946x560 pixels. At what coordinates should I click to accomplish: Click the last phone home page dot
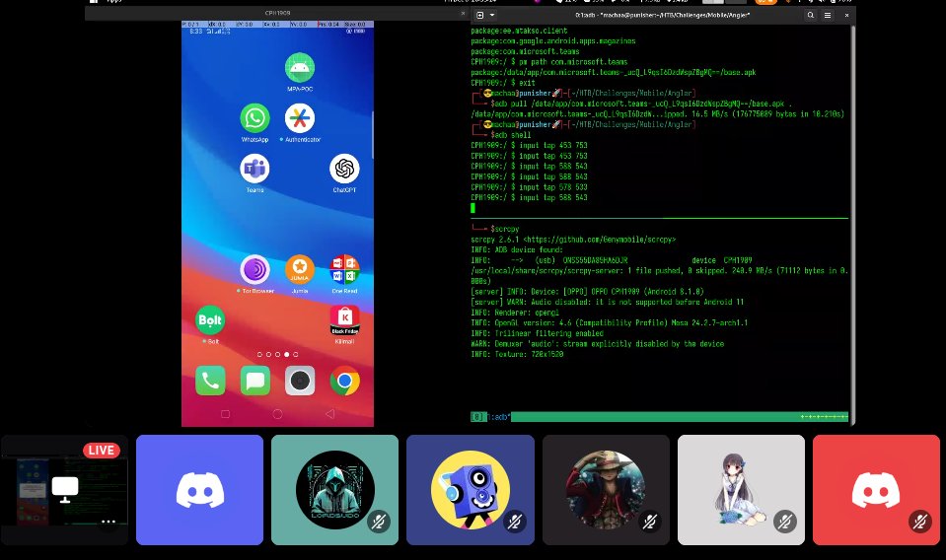point(296,355)
